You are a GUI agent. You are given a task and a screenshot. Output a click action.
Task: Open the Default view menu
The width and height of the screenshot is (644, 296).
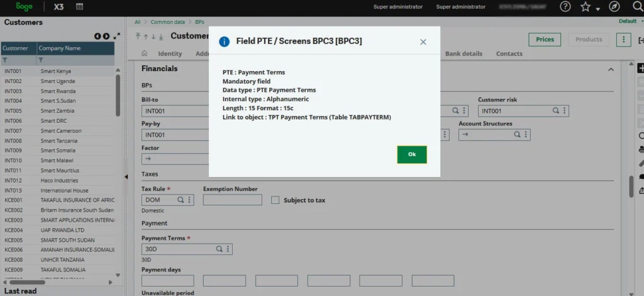tap(630, 21)
